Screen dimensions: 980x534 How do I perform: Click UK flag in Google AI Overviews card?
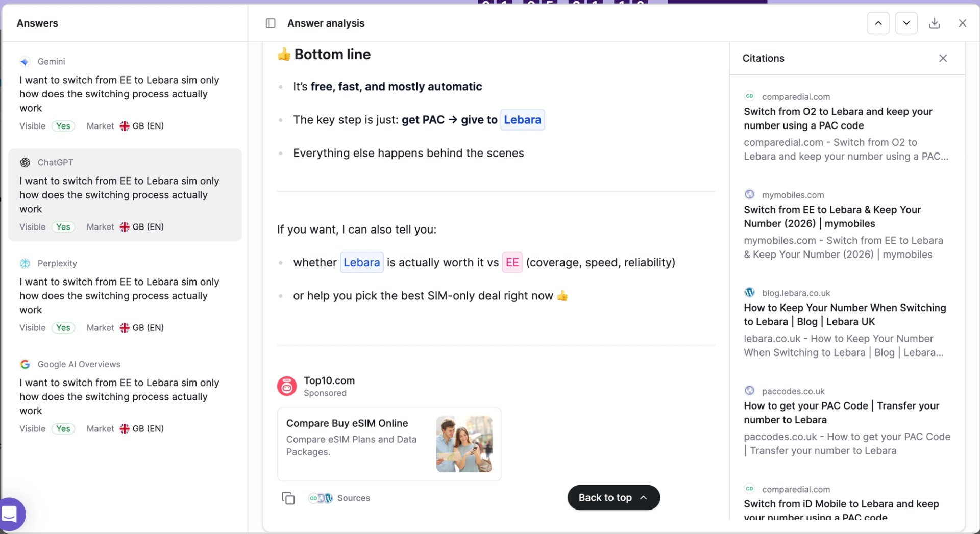125,429
